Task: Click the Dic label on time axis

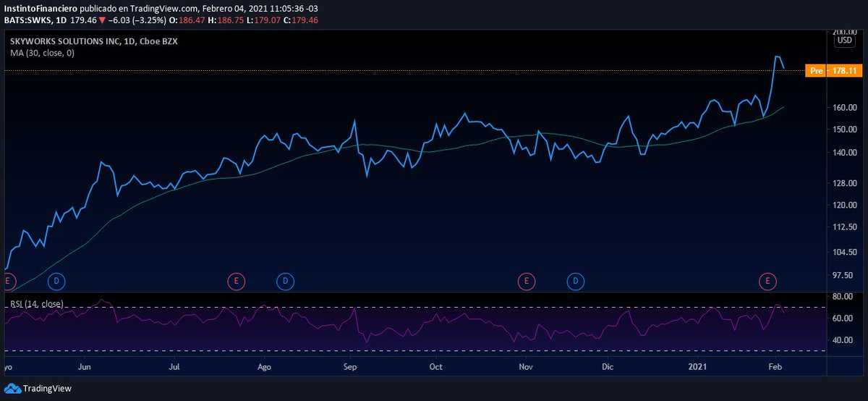Action: point(607,367)
